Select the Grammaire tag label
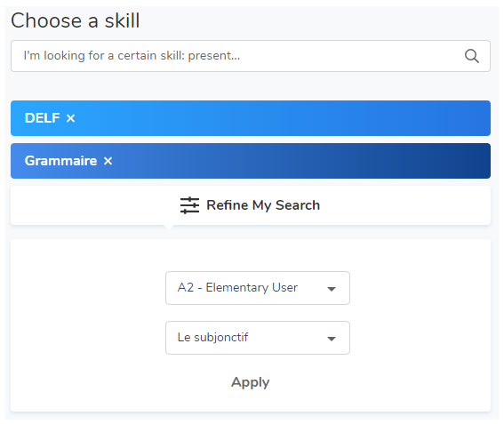 click(60, 161)
